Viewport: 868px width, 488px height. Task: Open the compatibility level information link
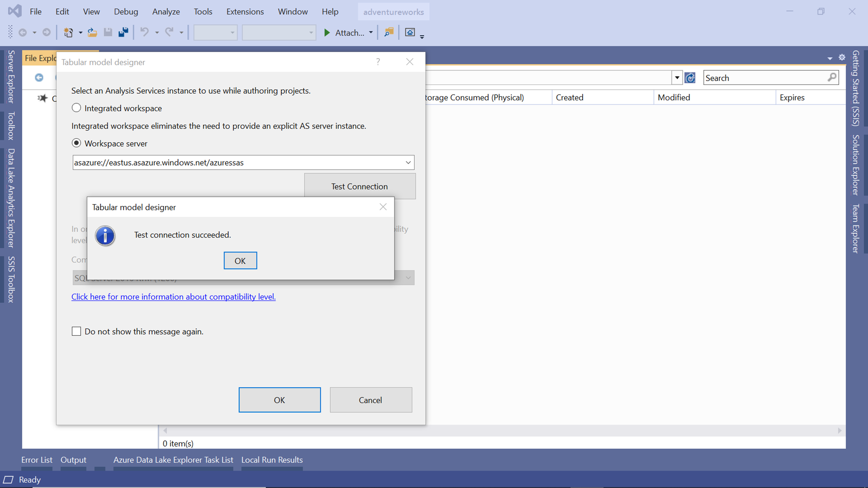point(173,297)
